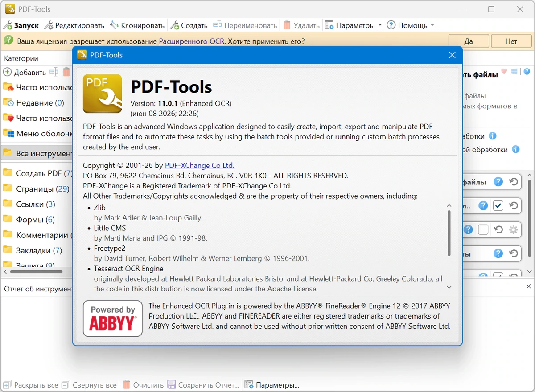Reset the step row containing the gear icon
The width and height of the screenshot is (535, 392).
coord(498,230)
